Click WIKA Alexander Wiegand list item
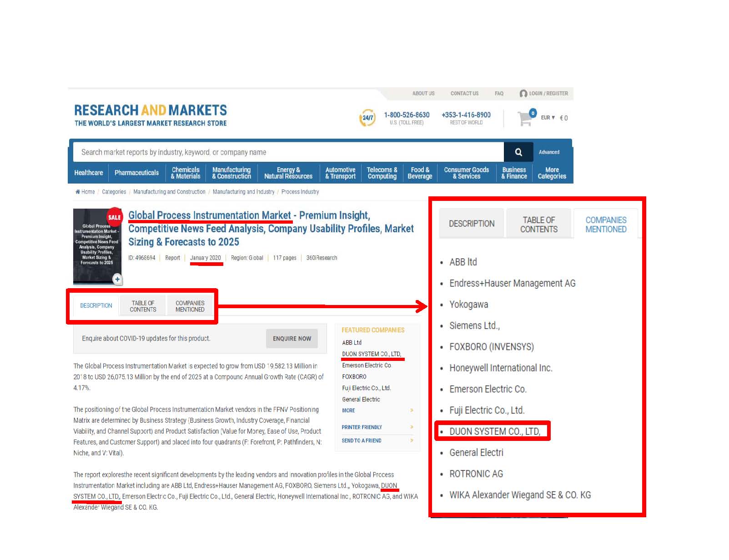The width and height of the screenshot is (729, 560). coord(520,495)
